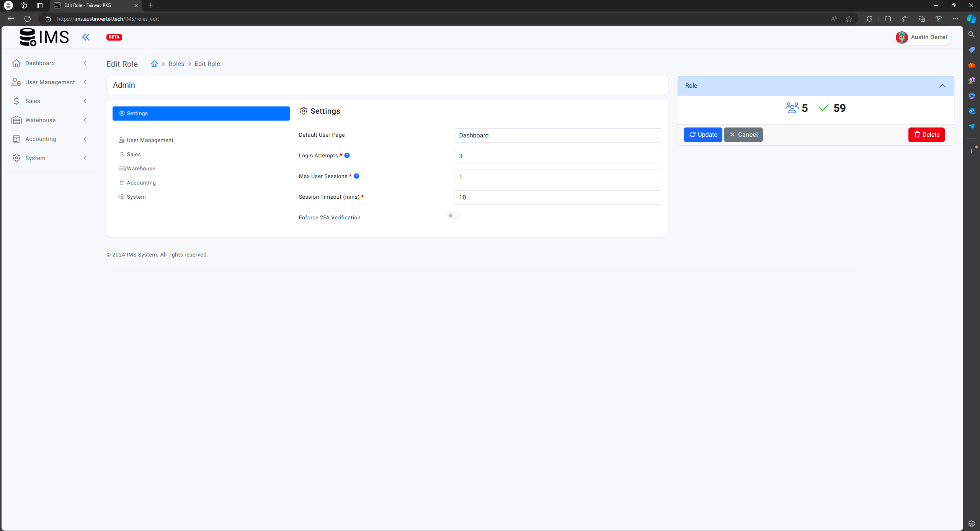Viewport: 980px width, 531px height.
Task: Click the Update button
Action: tap(702, 135)
